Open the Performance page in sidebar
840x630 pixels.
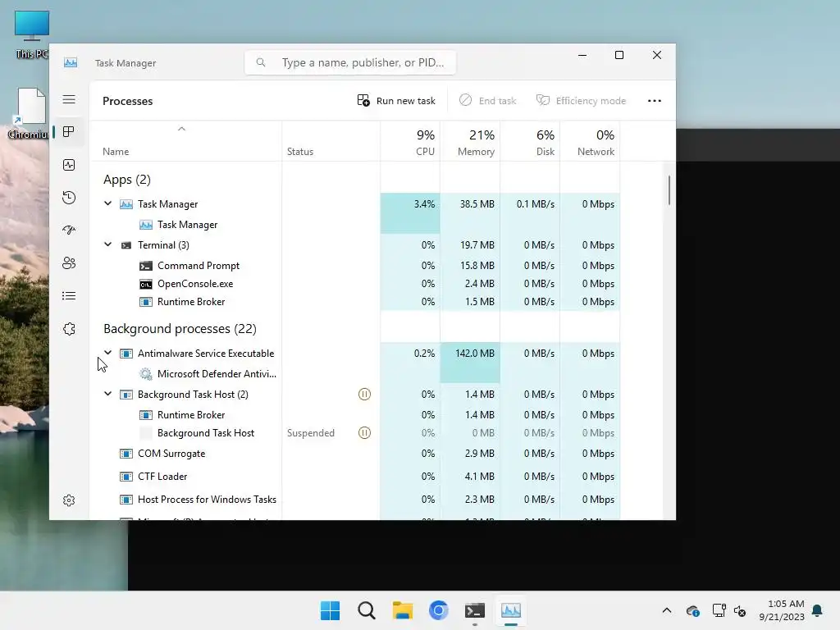(69, 165)
